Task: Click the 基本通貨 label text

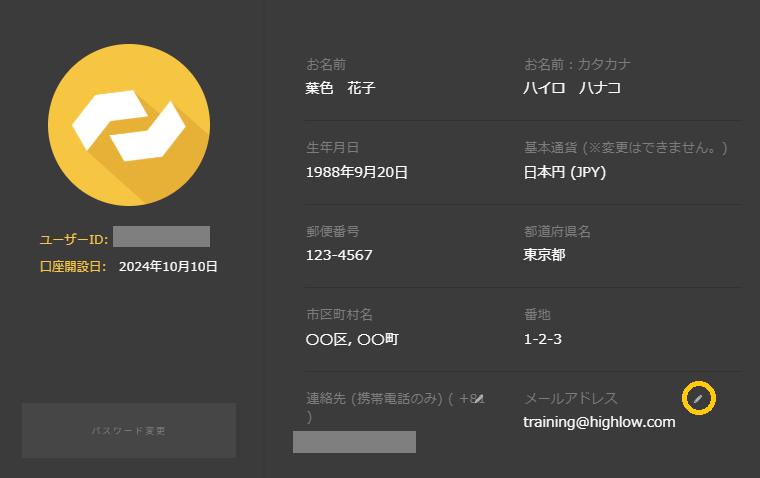Action: (626, 147)
